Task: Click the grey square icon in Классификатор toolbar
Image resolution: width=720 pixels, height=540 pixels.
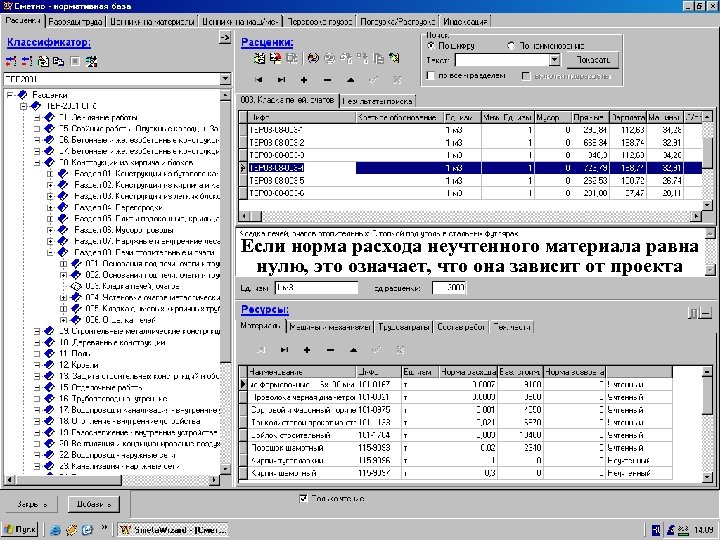Action: [75, 61]
